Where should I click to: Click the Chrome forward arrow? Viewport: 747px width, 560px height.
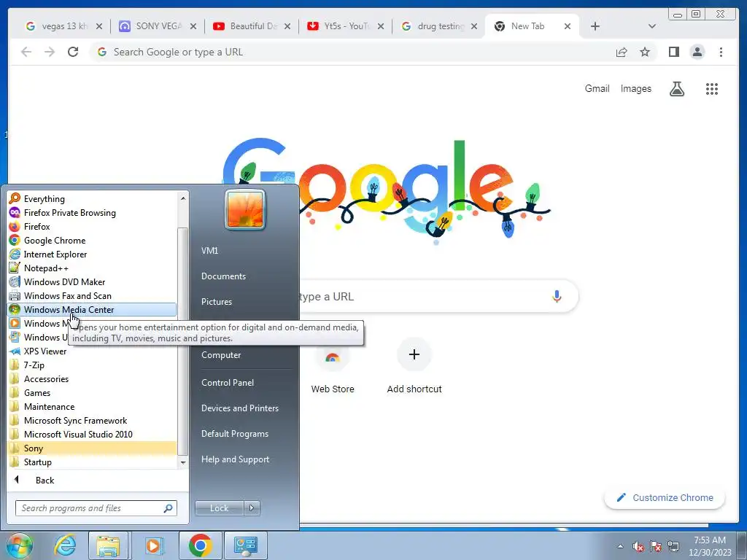(50, 52)
